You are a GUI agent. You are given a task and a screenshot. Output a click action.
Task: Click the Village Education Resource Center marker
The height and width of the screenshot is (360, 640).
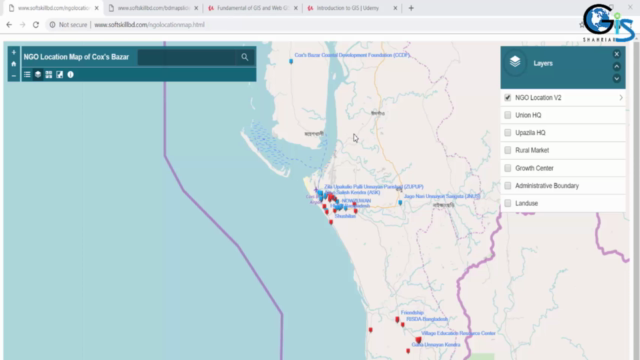418,340
